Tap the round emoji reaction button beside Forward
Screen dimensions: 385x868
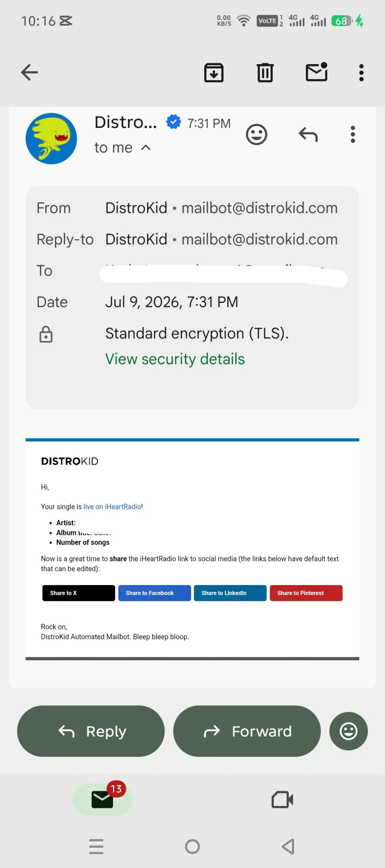pos(348,731)
